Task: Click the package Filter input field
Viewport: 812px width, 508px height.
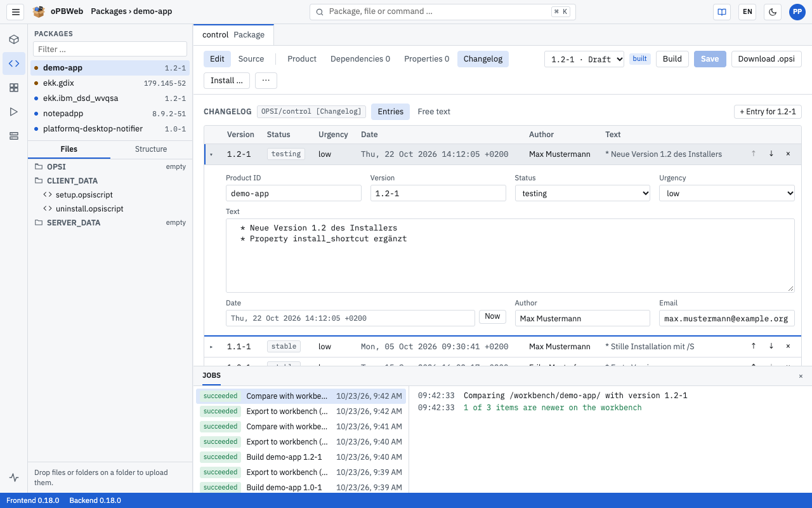Action: click(x=110, y=49)
